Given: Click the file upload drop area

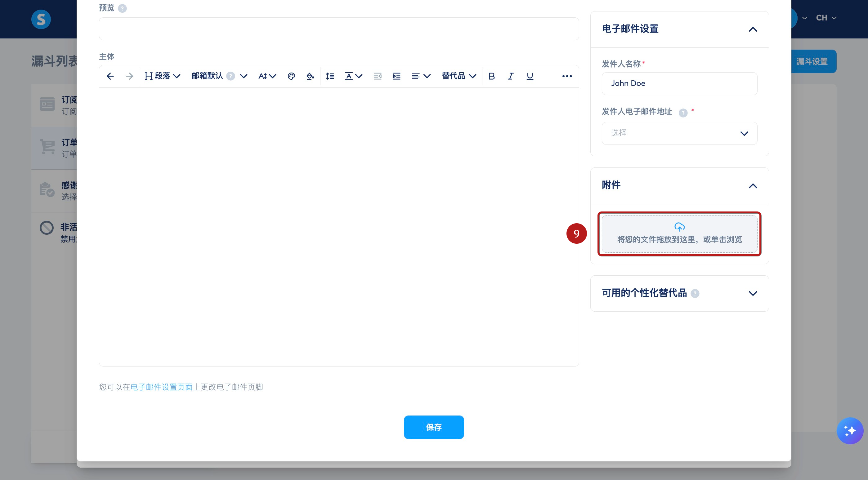Looking at the screenshot, I should (679, 234).
